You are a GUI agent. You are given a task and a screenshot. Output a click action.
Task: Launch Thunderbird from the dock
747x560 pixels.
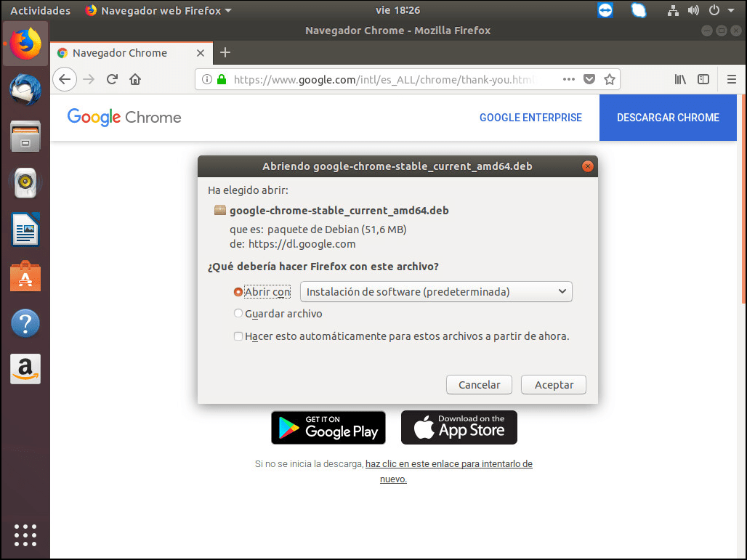click(25, 91)
